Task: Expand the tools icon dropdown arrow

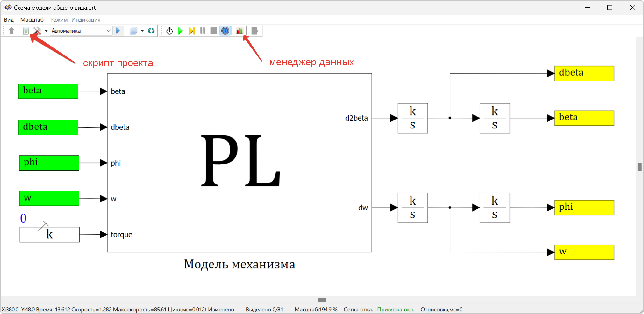Action: (46, 31)
